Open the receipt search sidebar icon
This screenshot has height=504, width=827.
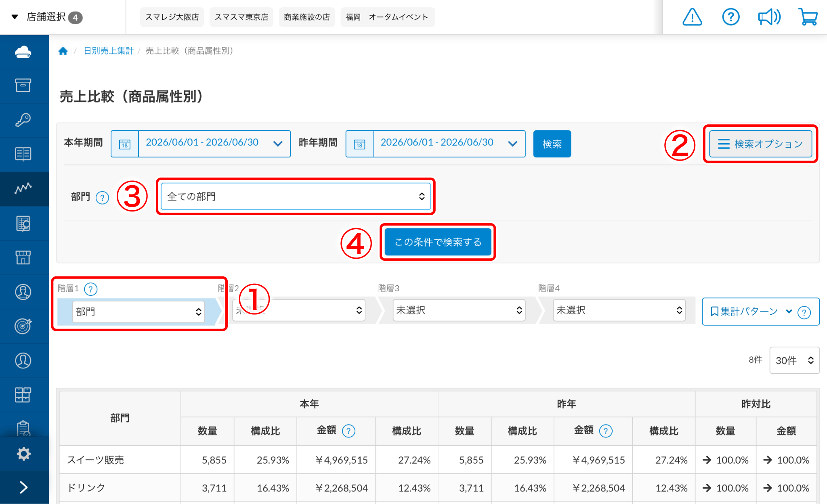click(x=23, y=223)
